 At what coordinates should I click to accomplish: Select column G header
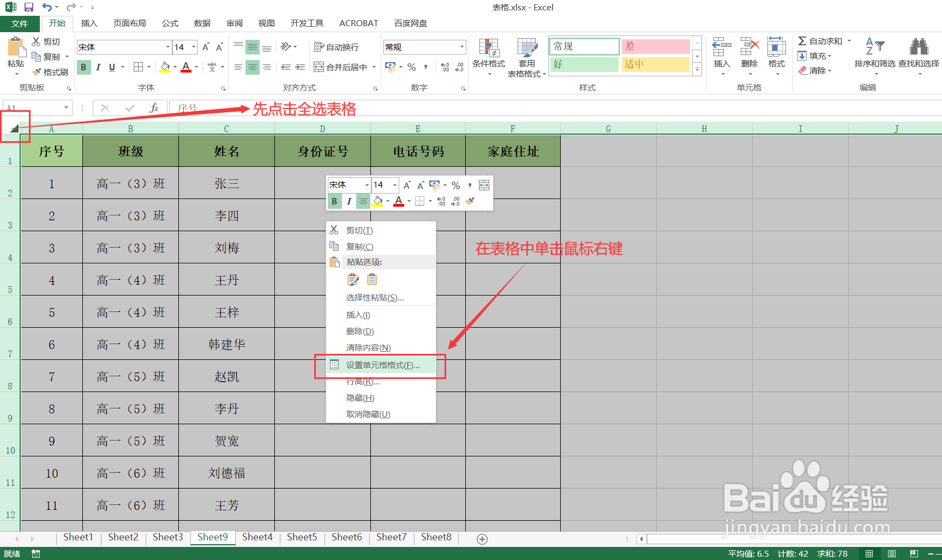(x=608, y=129)
